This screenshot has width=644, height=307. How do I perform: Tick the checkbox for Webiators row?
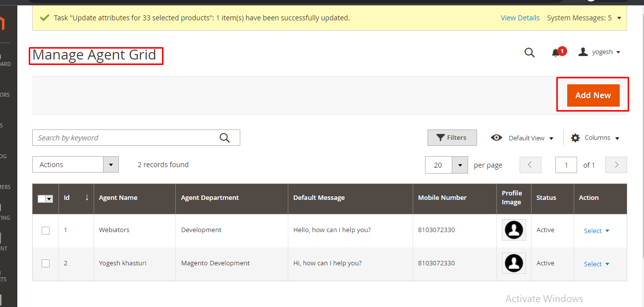46,230
